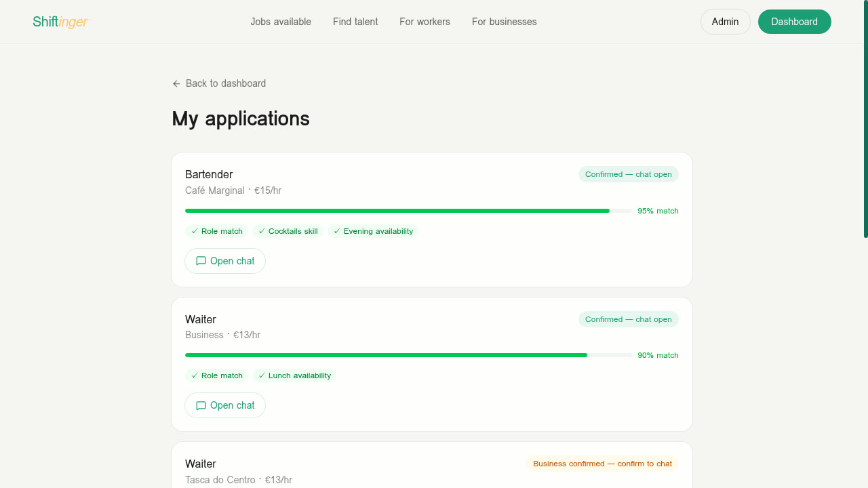Click the checkmark icon on the Cocktails skill tag
868x488 pixels.
coord(262,231)
